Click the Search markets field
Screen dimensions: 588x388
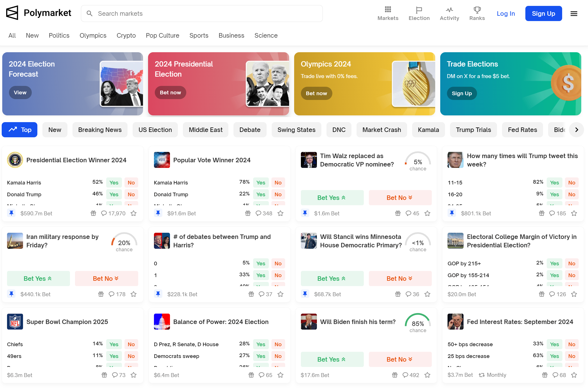coord(202,13)
